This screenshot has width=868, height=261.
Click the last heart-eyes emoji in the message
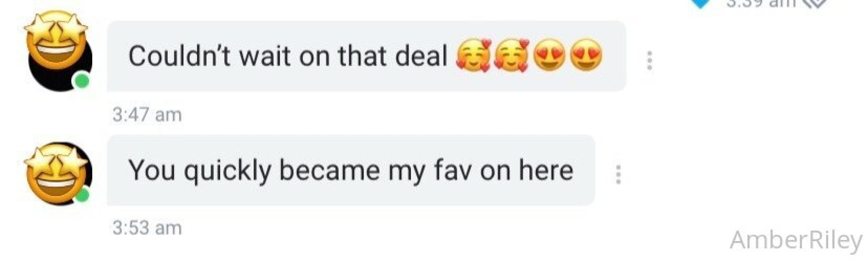(586, 55)
